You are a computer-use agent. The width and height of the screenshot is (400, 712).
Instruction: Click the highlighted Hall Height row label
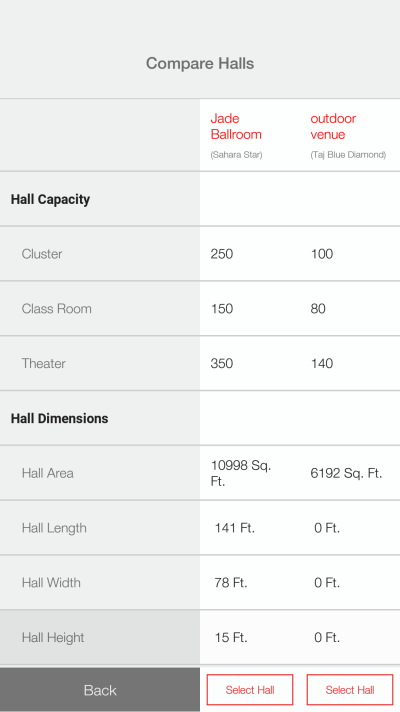[x=53, y=638]
